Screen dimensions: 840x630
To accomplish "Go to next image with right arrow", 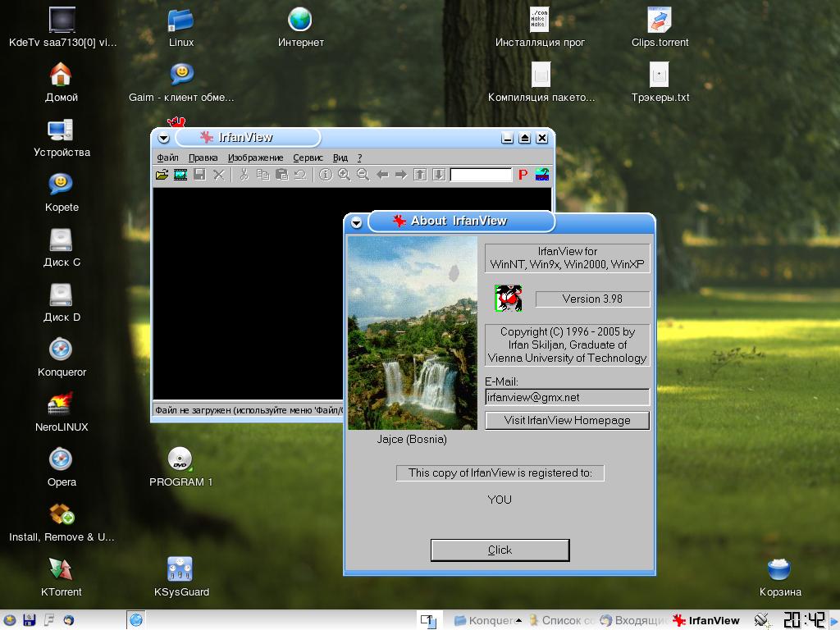I will (401, 175).
